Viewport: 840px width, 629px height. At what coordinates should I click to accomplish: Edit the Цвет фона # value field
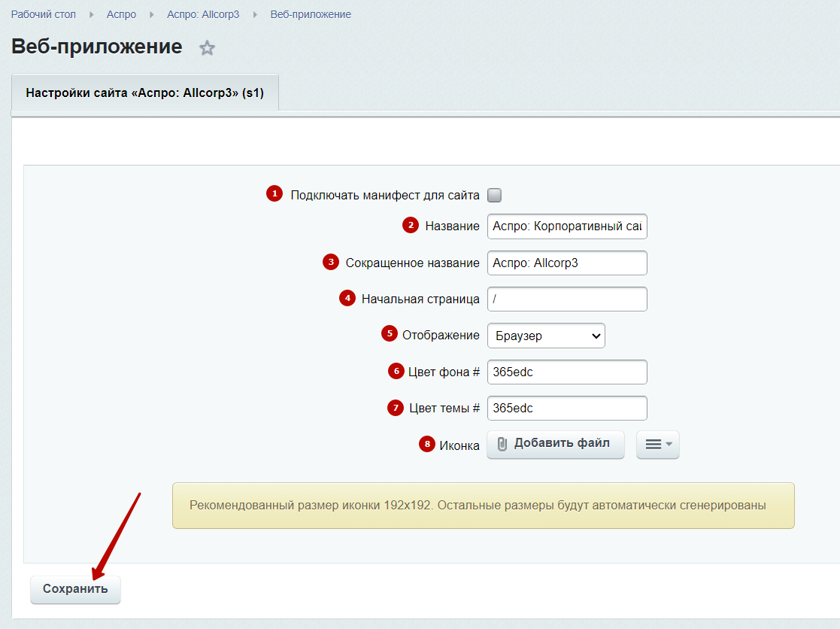[567, 372]
